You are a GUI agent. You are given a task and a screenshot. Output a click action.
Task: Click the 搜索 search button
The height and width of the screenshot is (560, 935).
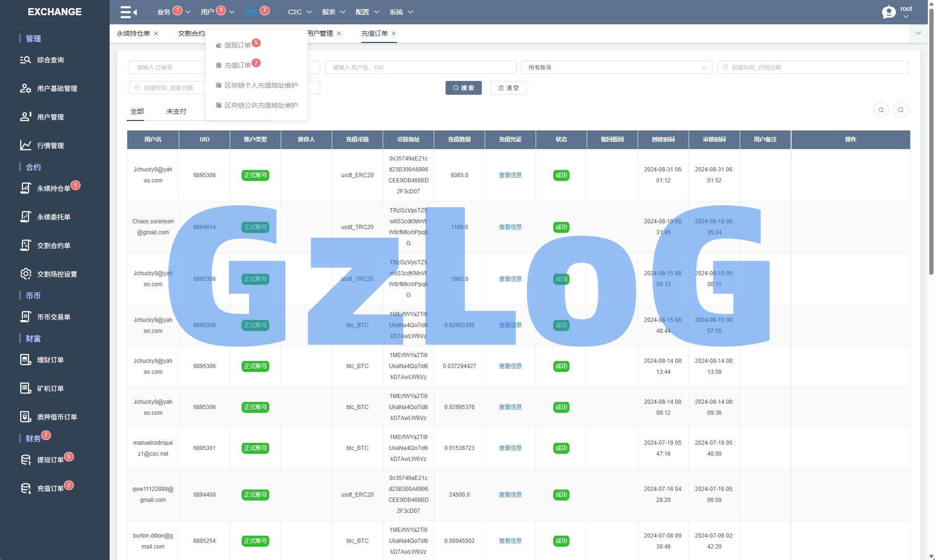pyautogui.click(x=464, y=88)
